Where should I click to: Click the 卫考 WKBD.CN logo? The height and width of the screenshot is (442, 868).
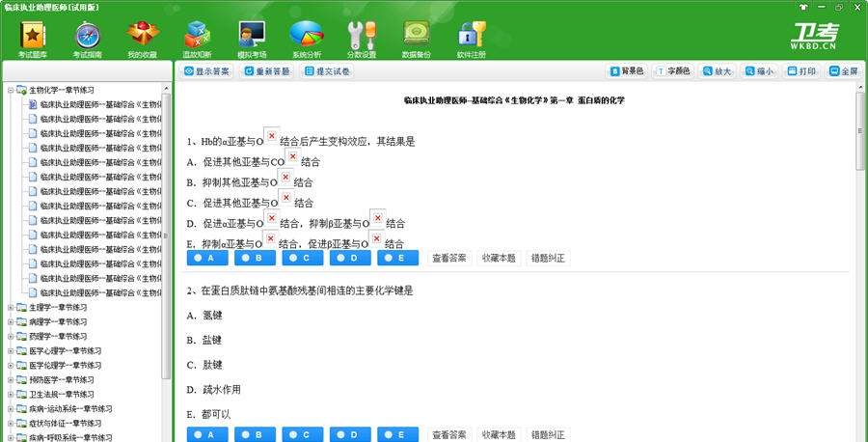pos(814,37)
